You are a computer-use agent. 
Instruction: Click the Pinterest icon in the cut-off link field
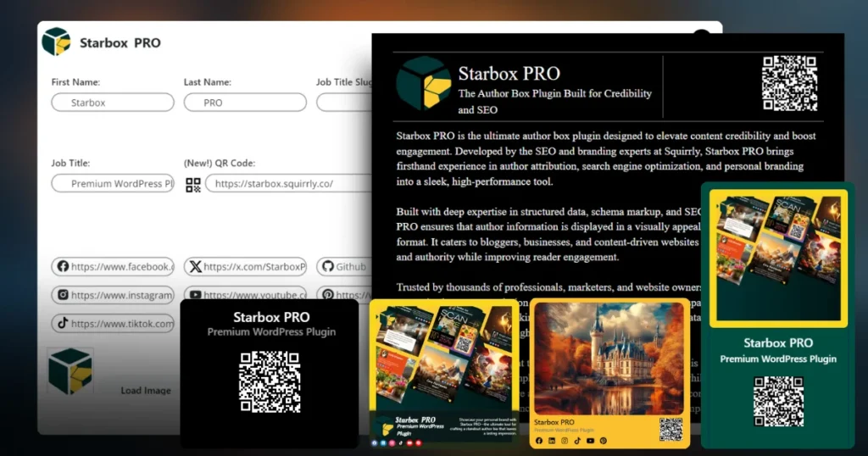tap(328, 294)
